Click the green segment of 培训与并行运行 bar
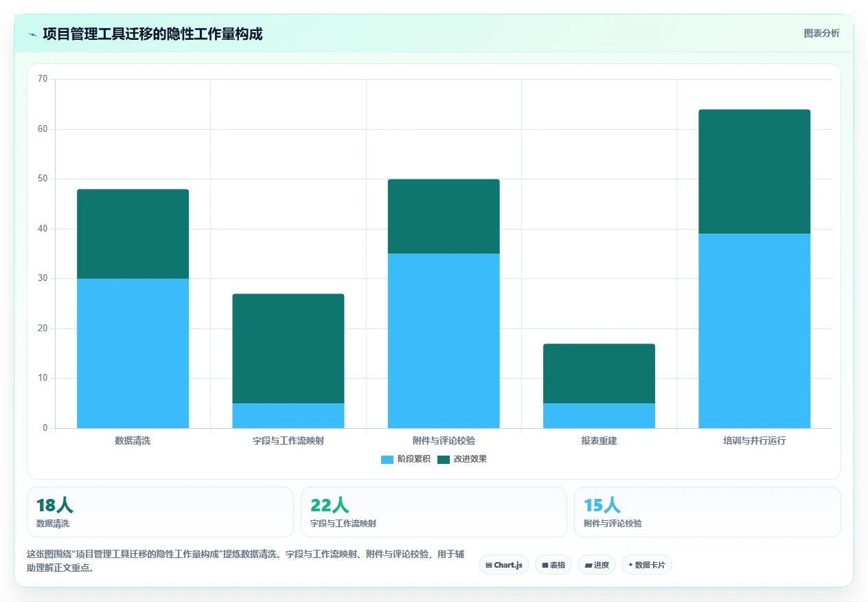The width and height of the screenshot is (868, 602). click(755, 172)
